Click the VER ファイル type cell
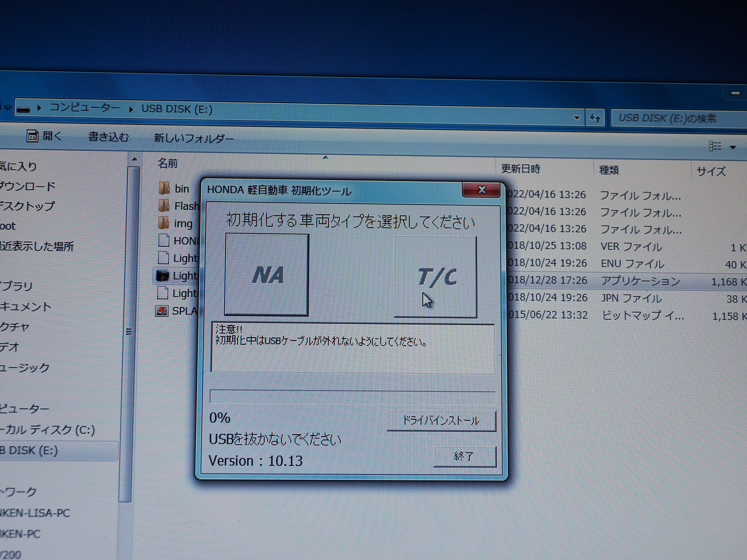Screen dimensions: 747x560 click(x=631, y=247)
